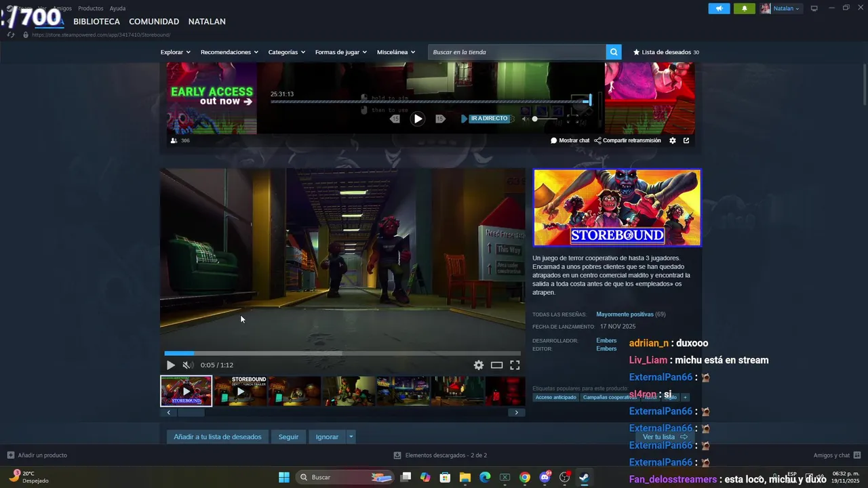Seek on the broadcast timeline bar
The image size is (868, 488).
(431, 102)
